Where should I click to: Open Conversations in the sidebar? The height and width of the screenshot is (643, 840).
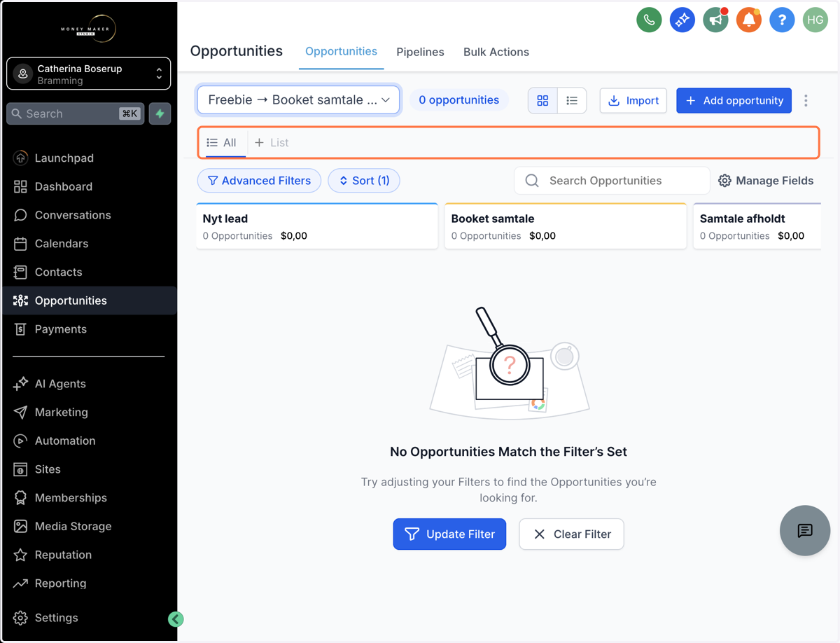click(88, 215)
